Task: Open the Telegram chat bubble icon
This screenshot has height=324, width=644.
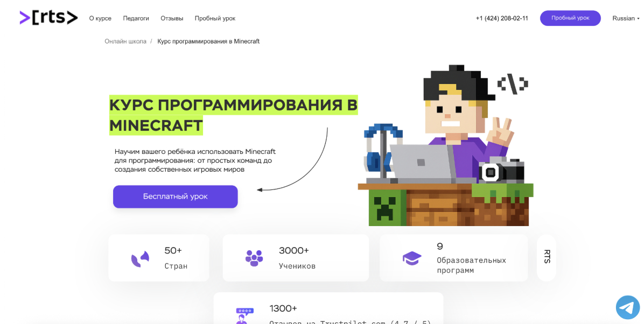Action: point(627,307)
